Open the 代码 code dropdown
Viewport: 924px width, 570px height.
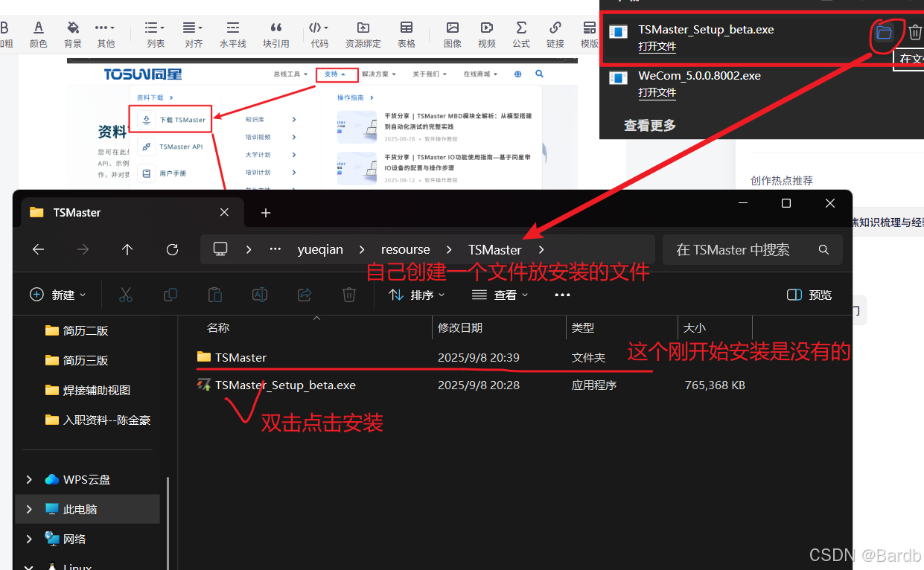coord(319,34)
